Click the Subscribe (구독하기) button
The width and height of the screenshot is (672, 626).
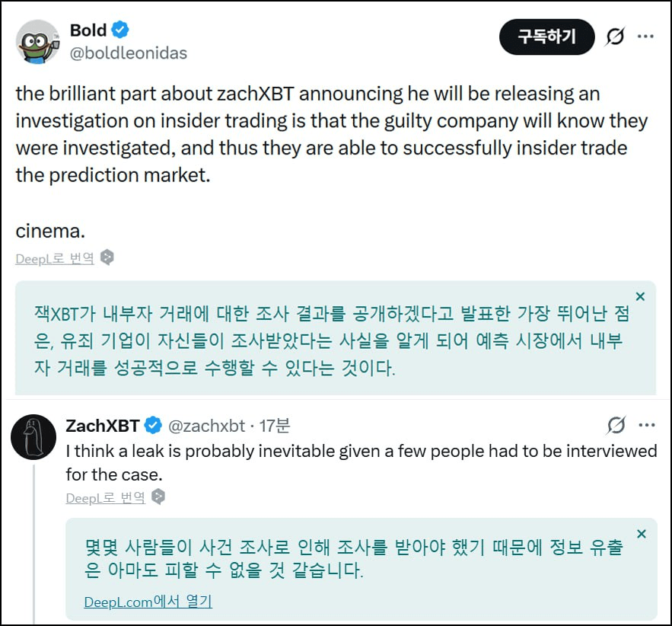[546, 37]
